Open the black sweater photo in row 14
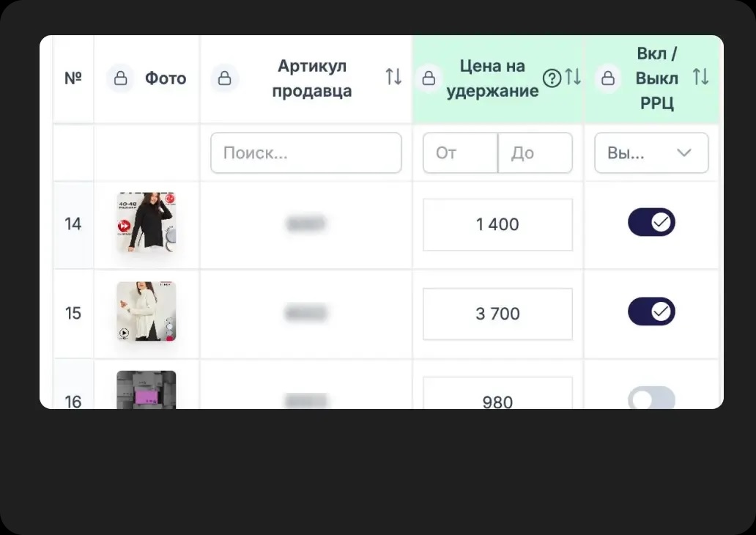Screen dimensions: 756x535 coord(146,222)
